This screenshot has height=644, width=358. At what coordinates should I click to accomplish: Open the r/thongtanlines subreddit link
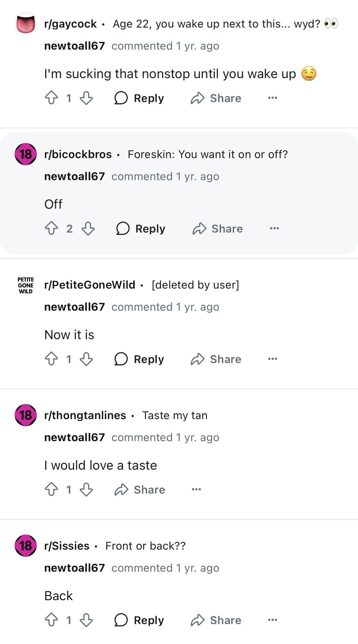pyautogui.click(x=85, y=415)
